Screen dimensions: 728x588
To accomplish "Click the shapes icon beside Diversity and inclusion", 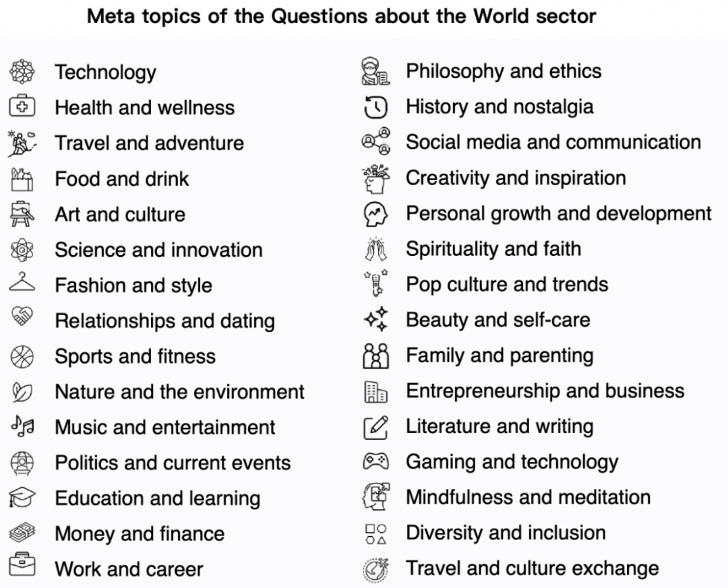I will (x=375, y=533).
